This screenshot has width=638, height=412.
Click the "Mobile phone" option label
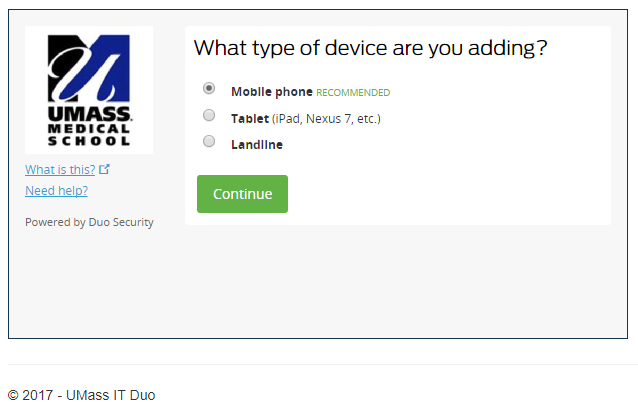pyautogui.click(x=272, y=92)
